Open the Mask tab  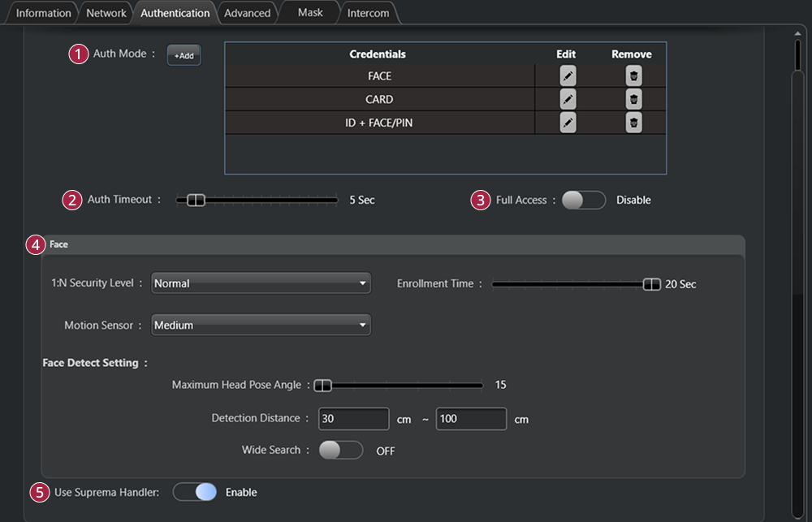[310, 13]
